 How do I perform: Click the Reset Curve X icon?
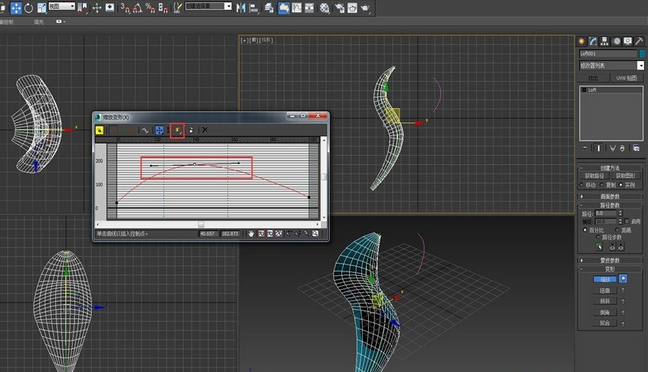coord(205,130)
